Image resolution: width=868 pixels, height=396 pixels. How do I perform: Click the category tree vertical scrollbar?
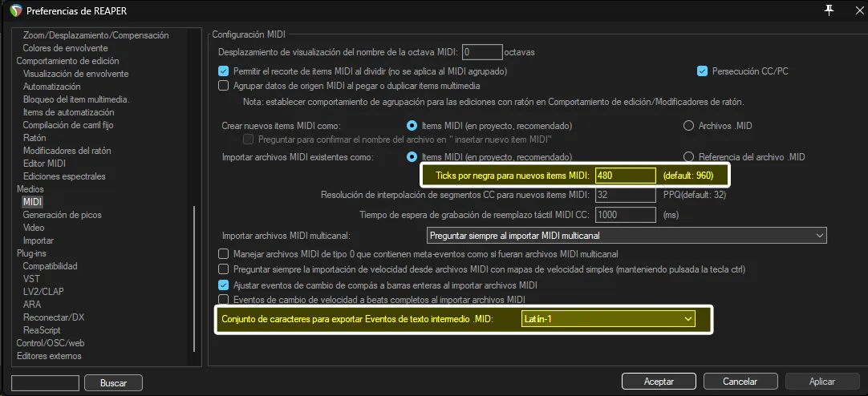tap(194, 279)
